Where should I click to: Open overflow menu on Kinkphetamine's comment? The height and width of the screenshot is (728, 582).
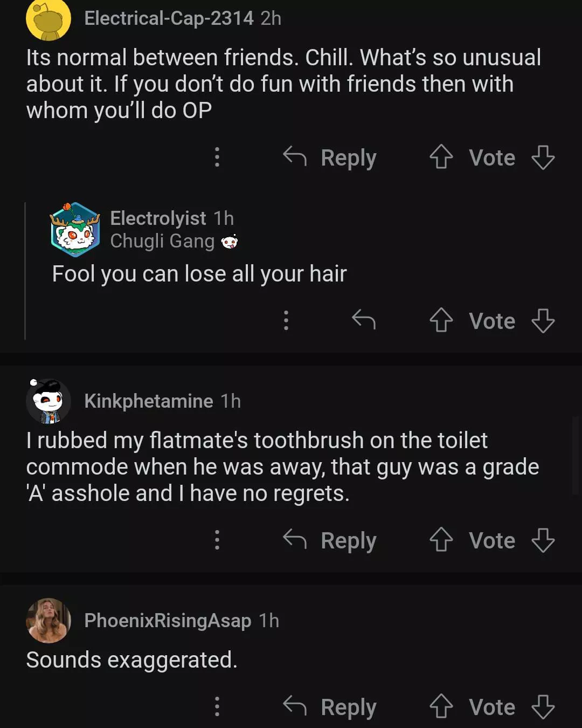pos(217,540)
